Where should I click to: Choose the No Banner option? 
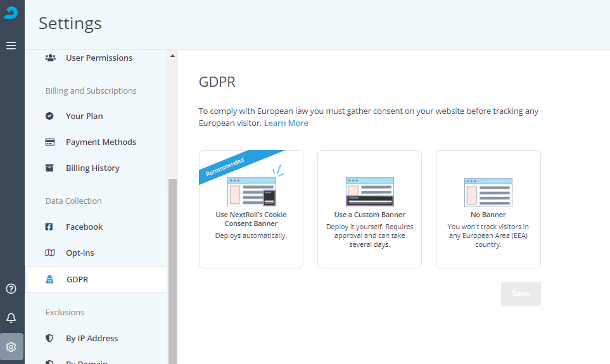[x=488, y=210]
